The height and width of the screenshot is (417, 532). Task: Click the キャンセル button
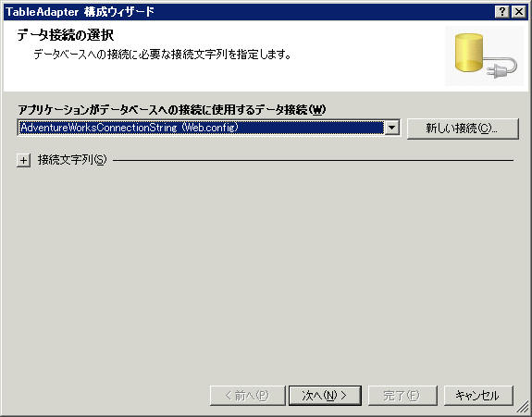point(478,396)
